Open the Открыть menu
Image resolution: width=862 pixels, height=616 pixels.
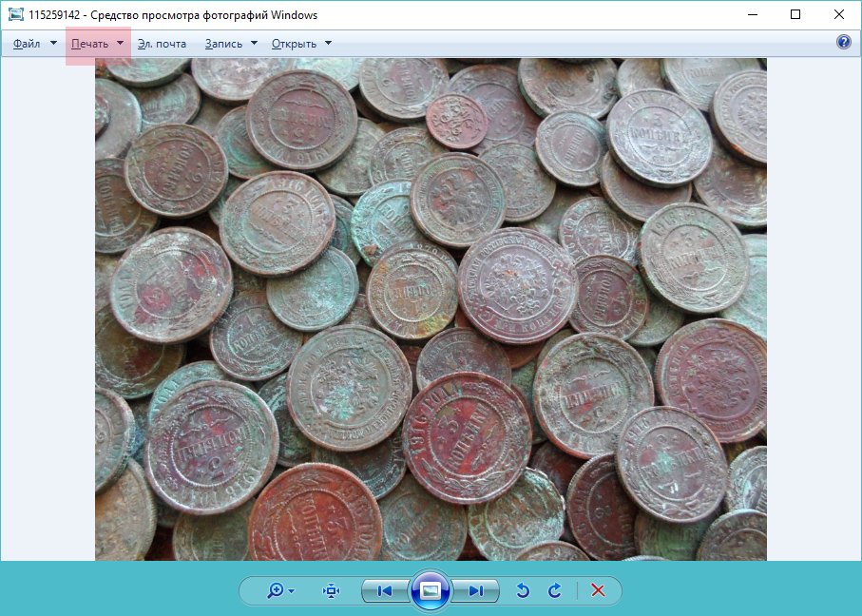pyautogui.click(x=301, y=44)
